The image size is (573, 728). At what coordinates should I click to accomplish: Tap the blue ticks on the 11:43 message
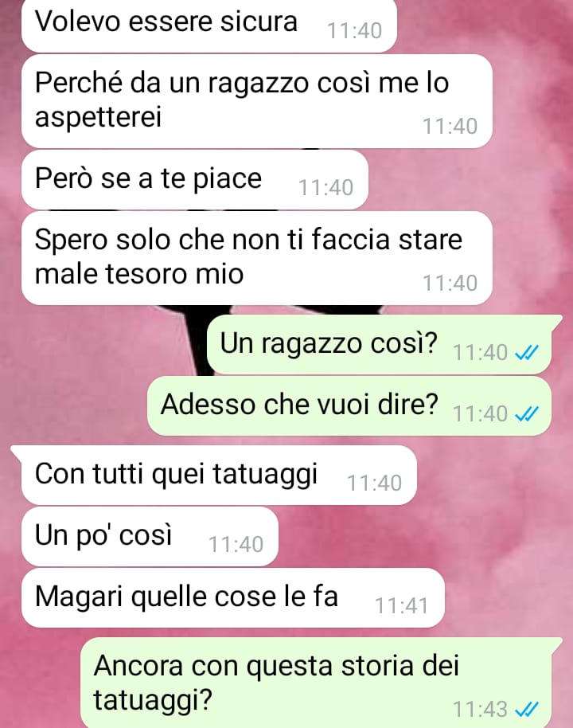527,709
